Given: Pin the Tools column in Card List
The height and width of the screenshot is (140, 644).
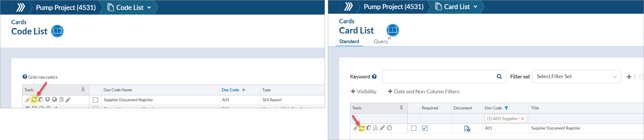Looking at the screenshot, I should pos(401,108).
